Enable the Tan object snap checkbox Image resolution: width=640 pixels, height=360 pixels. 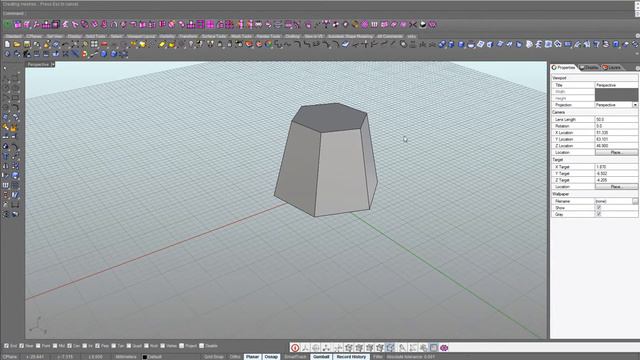(114, 346)
